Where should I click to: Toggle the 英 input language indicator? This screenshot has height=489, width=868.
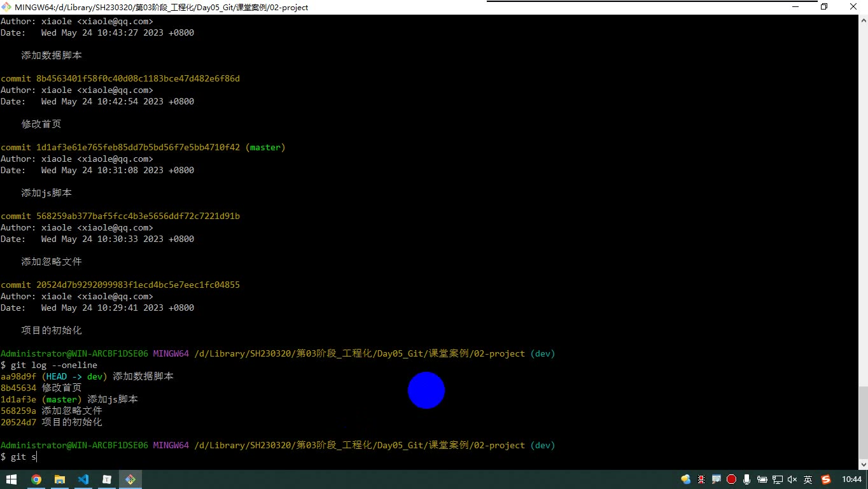[x=808, y=479]
